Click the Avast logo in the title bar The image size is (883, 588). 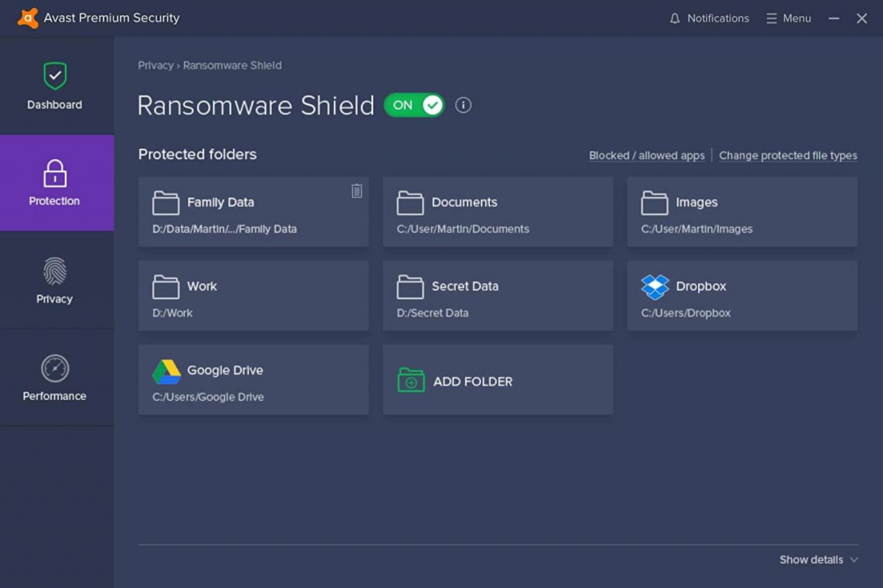coord(28,18)
